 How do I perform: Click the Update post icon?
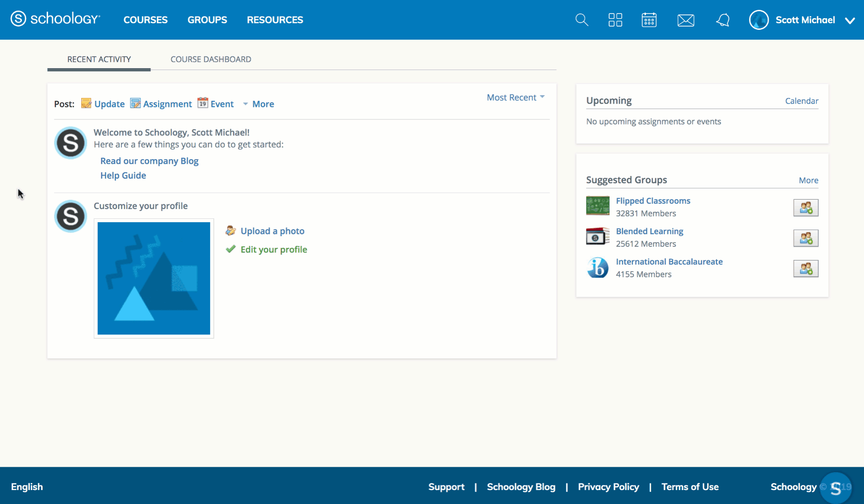86,103
